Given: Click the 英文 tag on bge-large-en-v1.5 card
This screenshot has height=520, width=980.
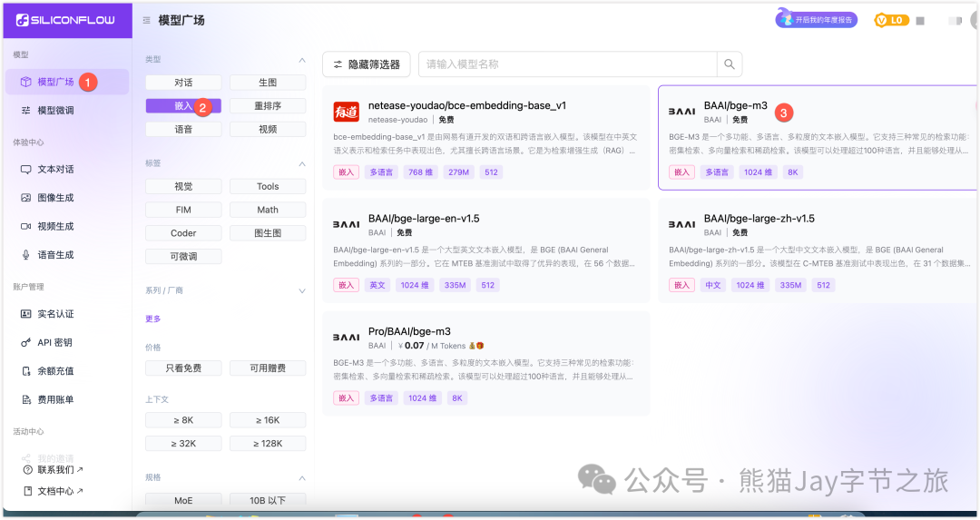Looking at the screenshot, I should pos(377,285).
